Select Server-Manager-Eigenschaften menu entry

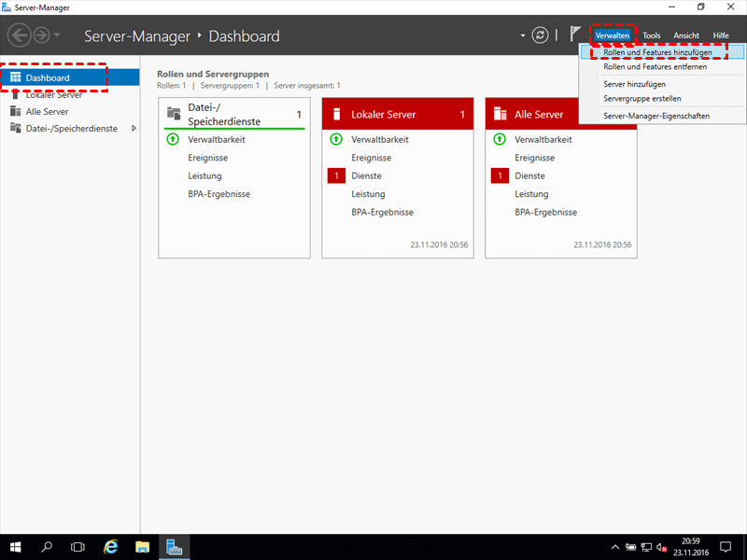(656, 116)
